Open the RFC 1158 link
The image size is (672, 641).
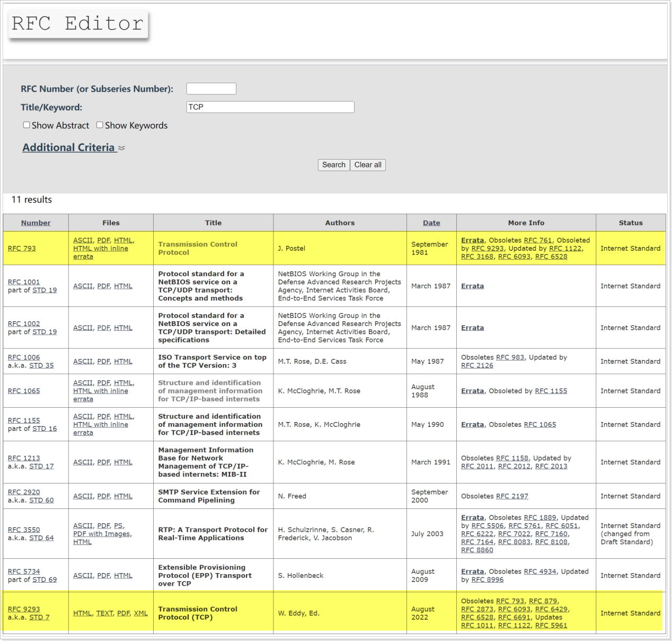512,458
